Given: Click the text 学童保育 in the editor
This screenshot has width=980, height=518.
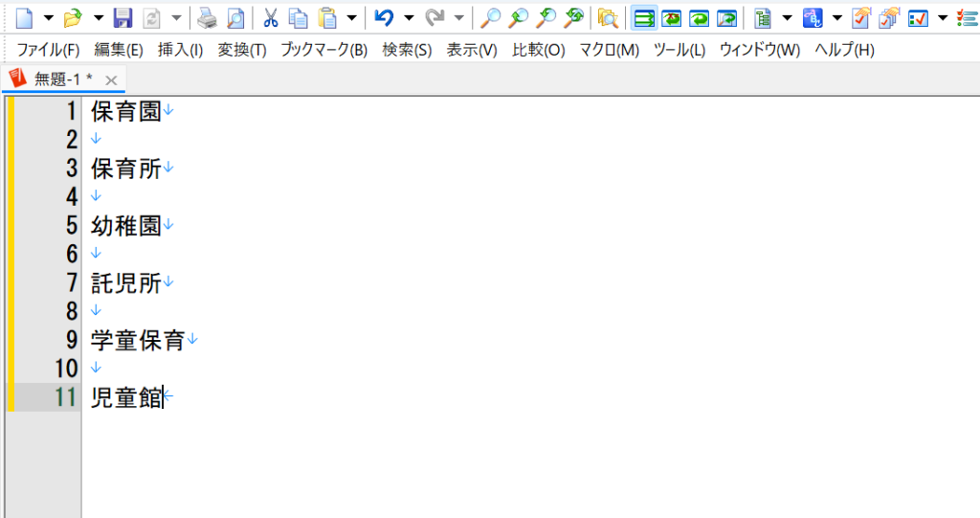Looking at the screenshot, I should (138, 340).
